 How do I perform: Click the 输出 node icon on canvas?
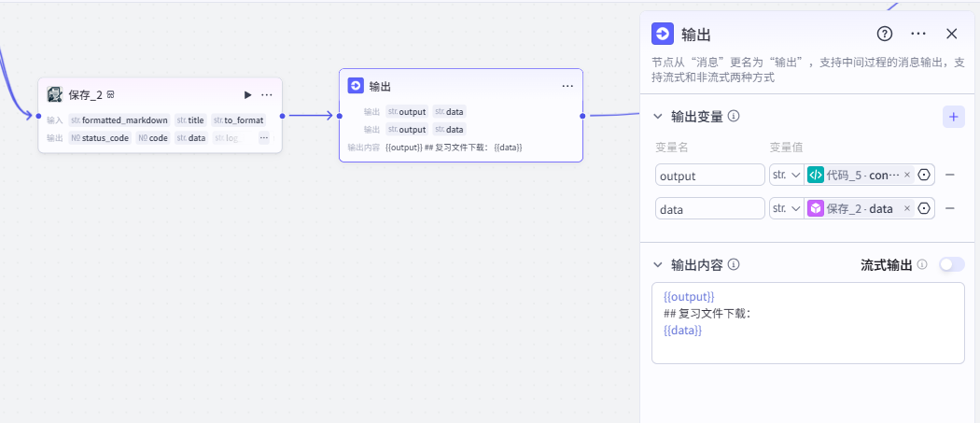[x=356, y=86]
